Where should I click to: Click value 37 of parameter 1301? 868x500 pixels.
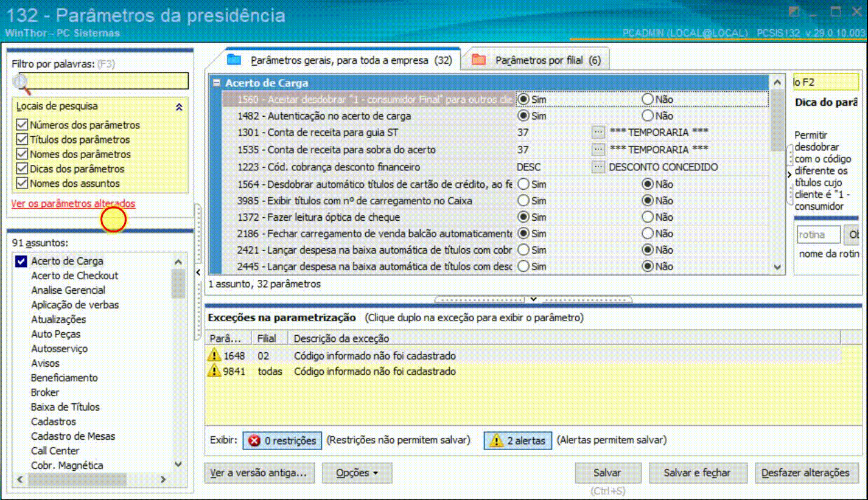(x=523, y=132)
